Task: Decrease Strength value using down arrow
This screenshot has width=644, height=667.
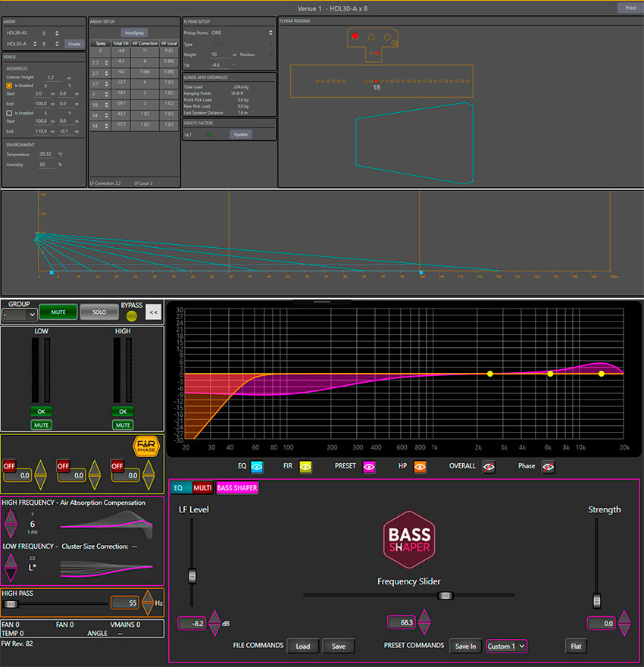Action: [x=624, y=630]
